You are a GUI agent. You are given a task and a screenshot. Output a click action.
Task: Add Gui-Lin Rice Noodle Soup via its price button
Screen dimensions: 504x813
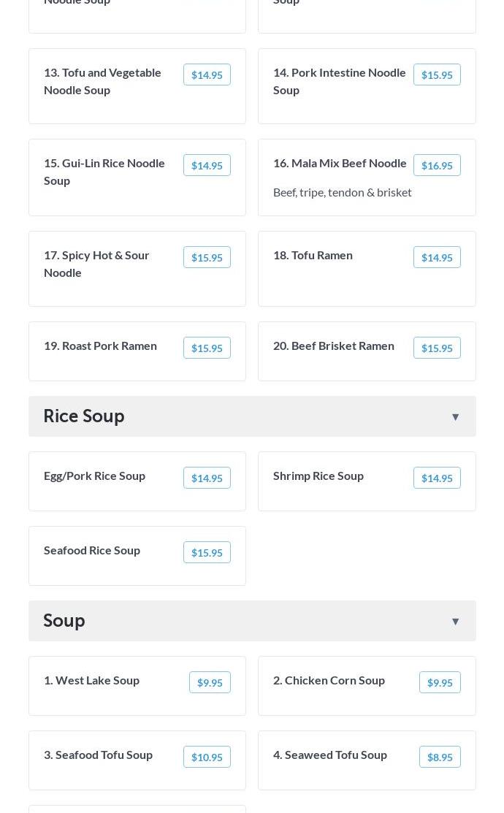(207, 165)
